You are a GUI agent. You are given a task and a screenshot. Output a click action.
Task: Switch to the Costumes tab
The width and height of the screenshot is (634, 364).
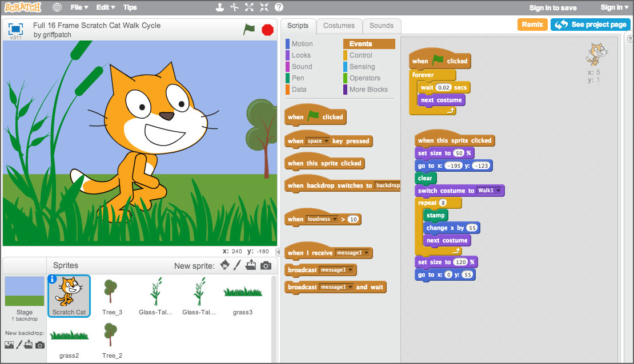(339, 25)
